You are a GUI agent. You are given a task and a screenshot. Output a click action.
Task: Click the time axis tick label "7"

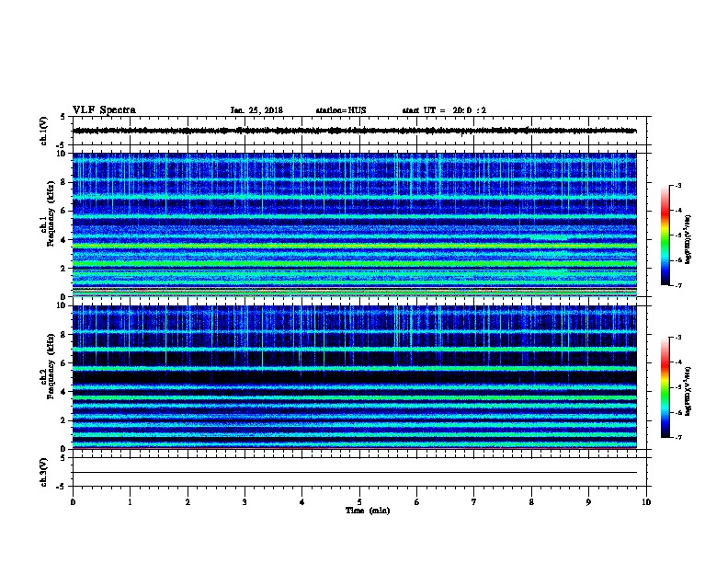473,502
